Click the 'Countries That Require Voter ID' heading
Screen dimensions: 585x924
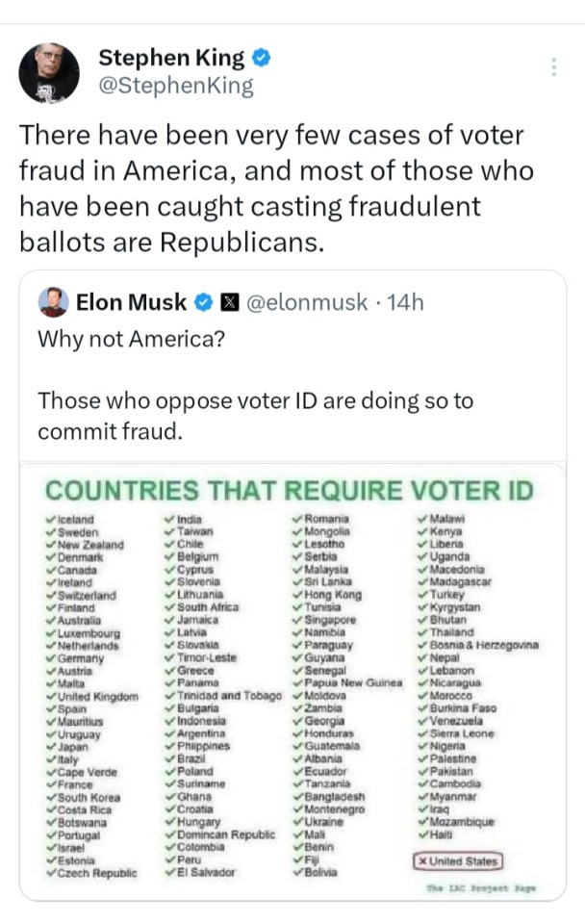click(290, 489)
